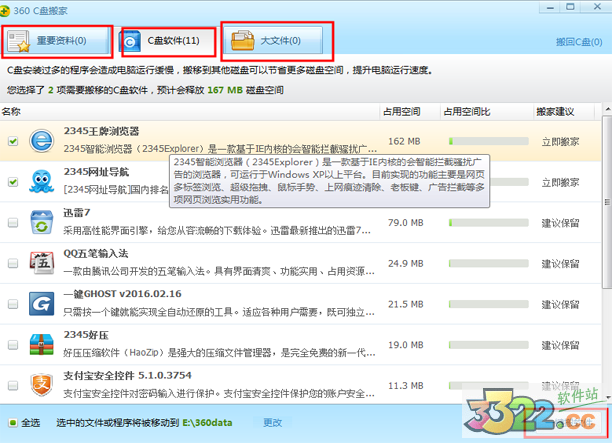Screen dimensions: 612x443
Task: Click the 建议保留 suggestion for 2345好压
Action: (560, 345)
